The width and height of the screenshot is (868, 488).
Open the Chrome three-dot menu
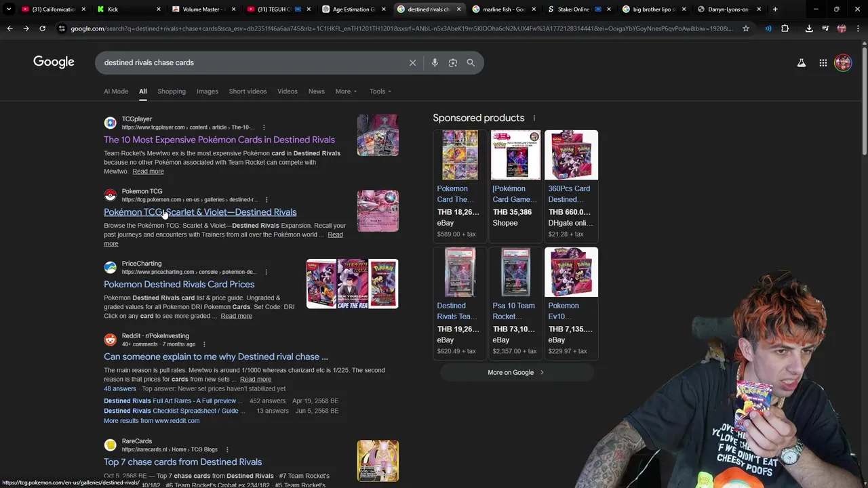[x=858, y=28]
